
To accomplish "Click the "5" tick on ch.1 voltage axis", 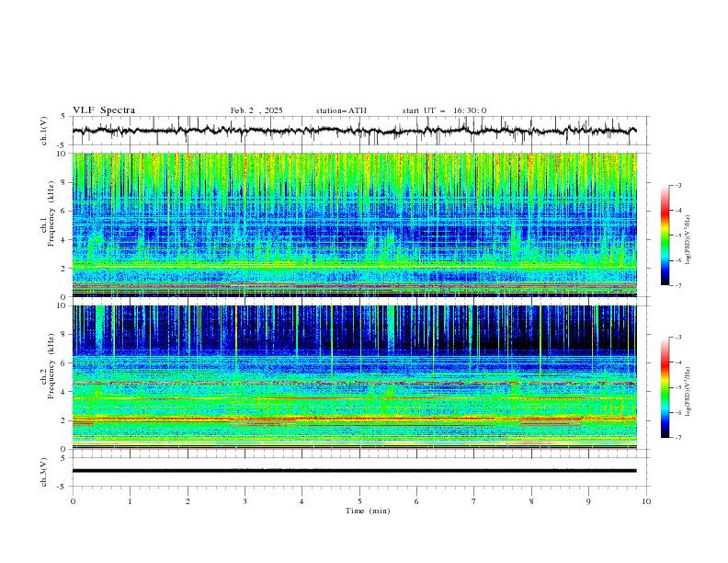I will 65,117.
